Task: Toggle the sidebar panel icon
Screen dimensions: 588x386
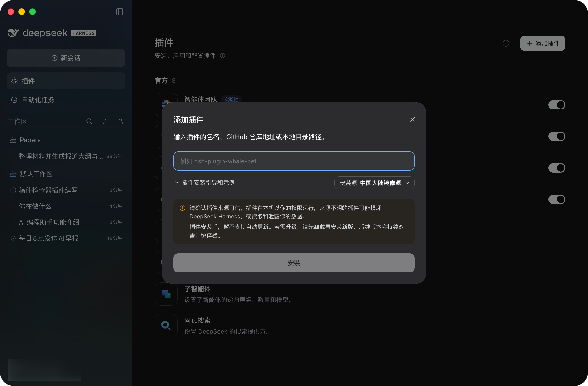Action: click(120, 12)
